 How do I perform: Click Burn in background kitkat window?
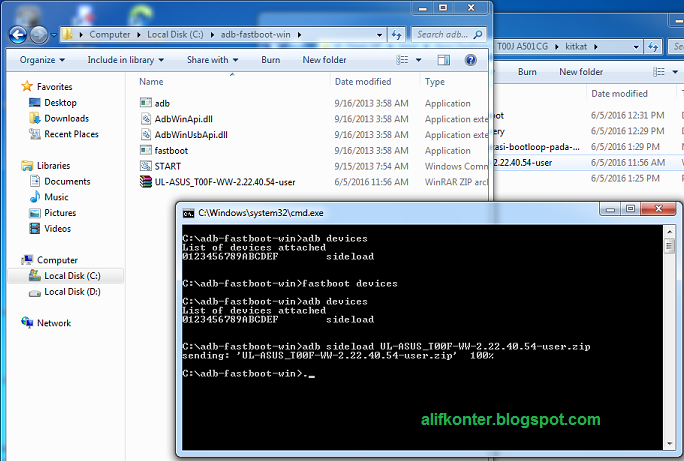pyautogui.click(x=527, y=72)
